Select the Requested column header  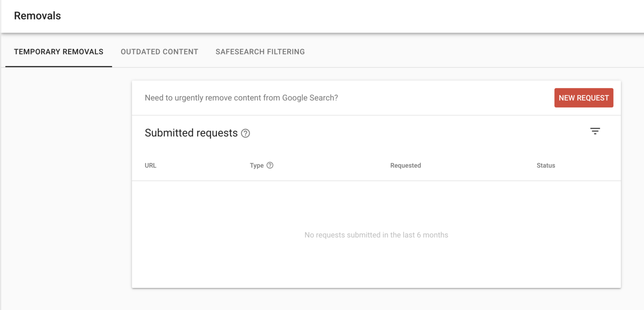coord(405,166)
